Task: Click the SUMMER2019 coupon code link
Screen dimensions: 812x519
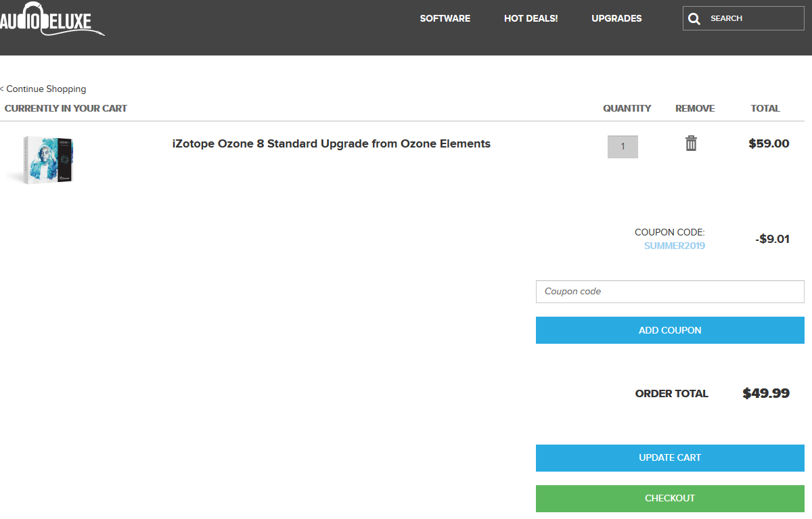Action: tap(675, 246)
